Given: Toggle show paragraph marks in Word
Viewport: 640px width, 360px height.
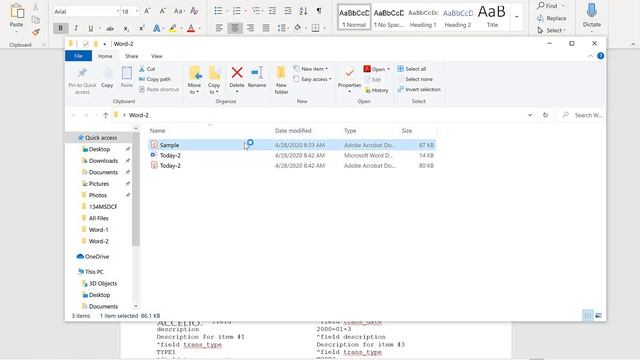Looking at the screenshot, I should point(319,11).
